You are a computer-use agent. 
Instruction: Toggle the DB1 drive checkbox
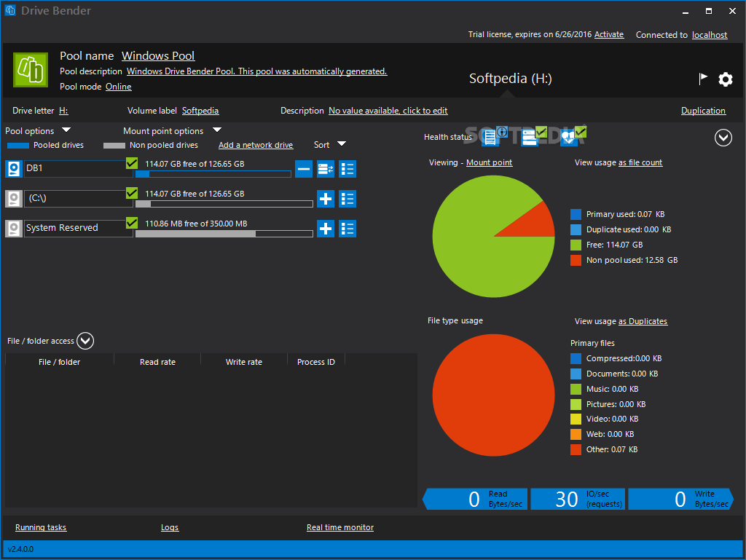pyautogui.click(x=132, y=163)
